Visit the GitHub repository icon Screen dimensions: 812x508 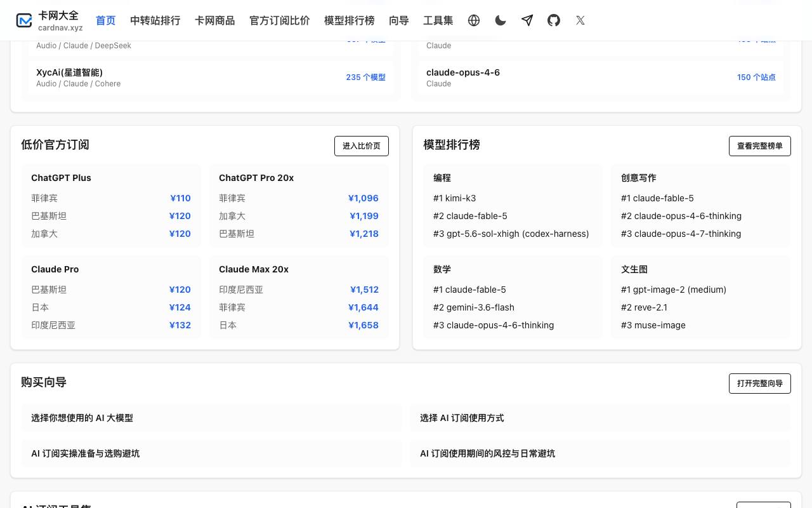tap(554, 20)
